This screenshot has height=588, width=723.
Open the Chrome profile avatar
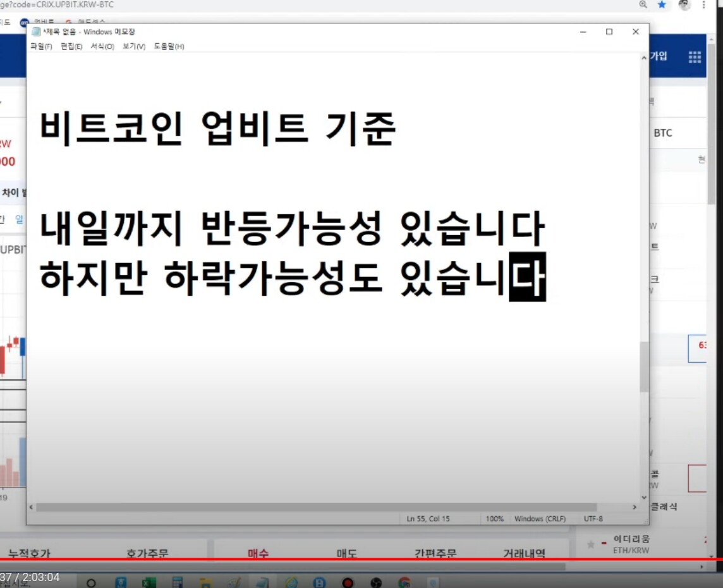(x=684, y=4)
